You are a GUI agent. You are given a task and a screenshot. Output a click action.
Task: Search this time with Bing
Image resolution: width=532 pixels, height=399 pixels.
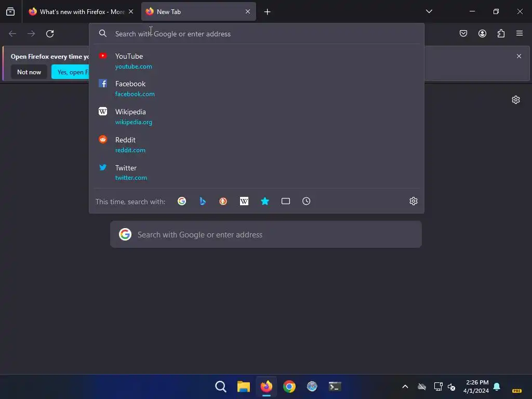point(203,201)
